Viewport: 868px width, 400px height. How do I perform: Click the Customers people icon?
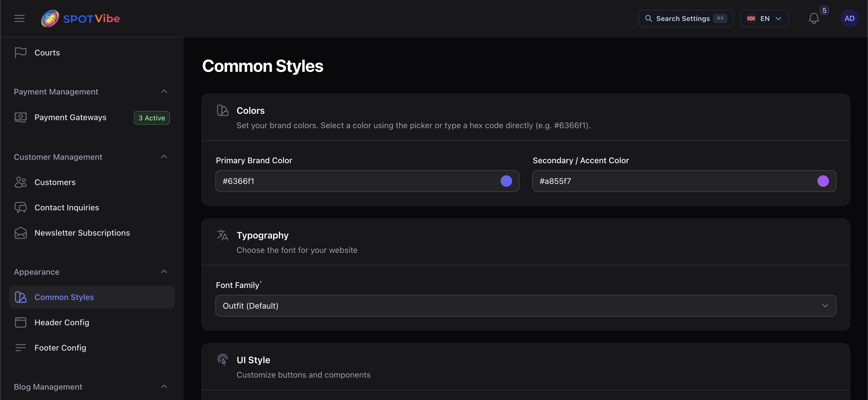click(21, 182)
